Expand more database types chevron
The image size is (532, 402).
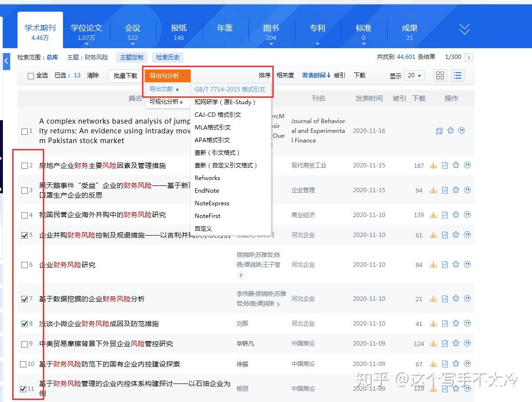tap(464, 29)
